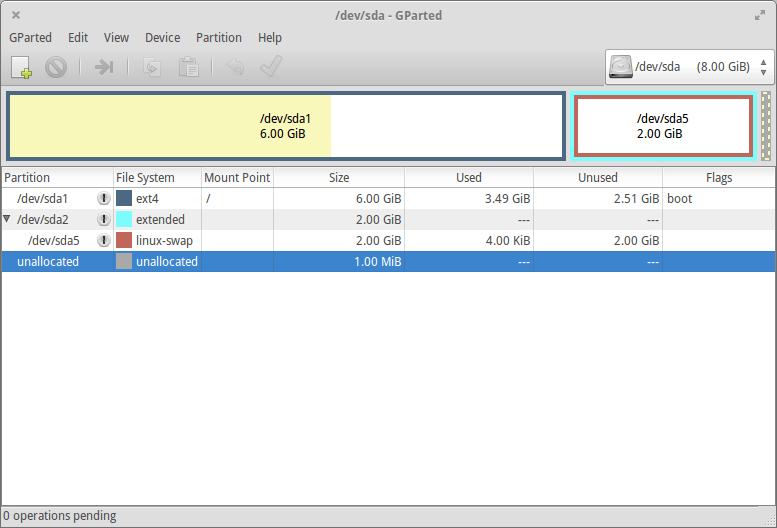Open the /dev/sda device selector dropdown

pos(688,67)
